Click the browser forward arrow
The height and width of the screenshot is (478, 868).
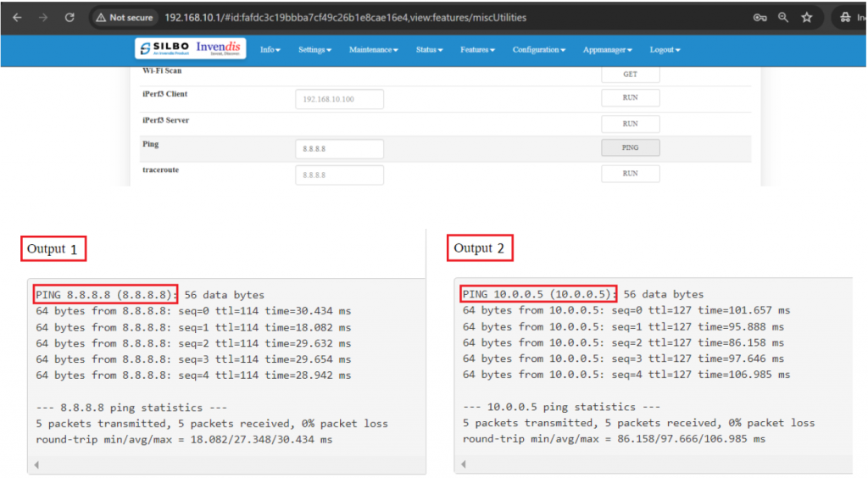(42, 17)
